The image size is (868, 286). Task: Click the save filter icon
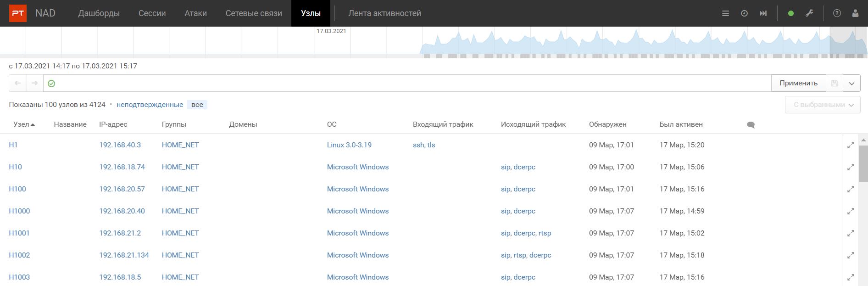tap(835, 83)
